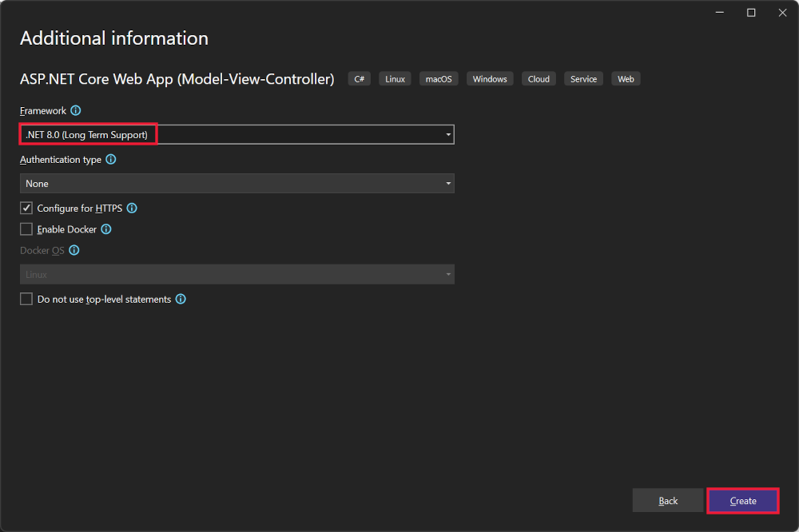Image resolution: width=799 pixels, height=532 pixels.
Task: Click the Enable Docker info icon
Action: click(x=105, y=229)
